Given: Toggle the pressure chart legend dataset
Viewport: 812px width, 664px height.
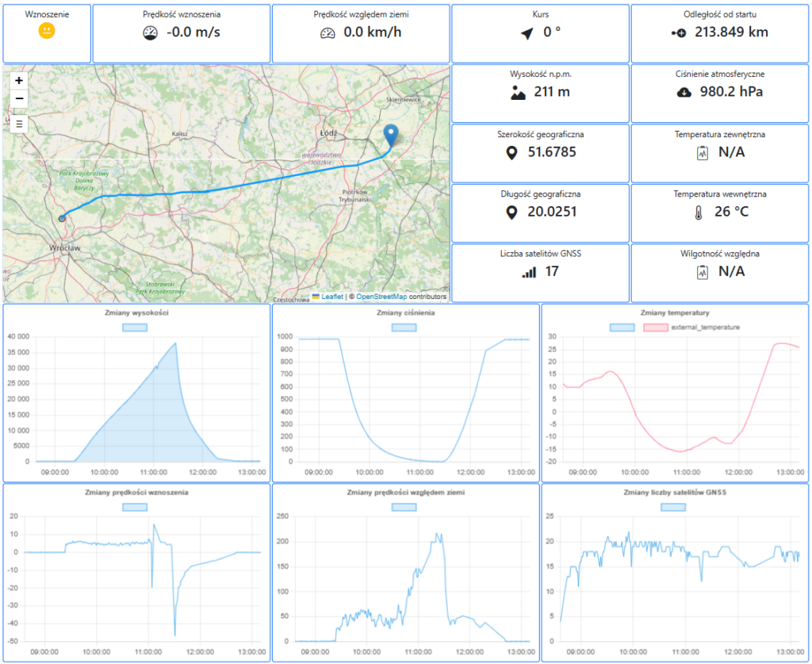Looking at the screenshot, I should coord(404,327).
